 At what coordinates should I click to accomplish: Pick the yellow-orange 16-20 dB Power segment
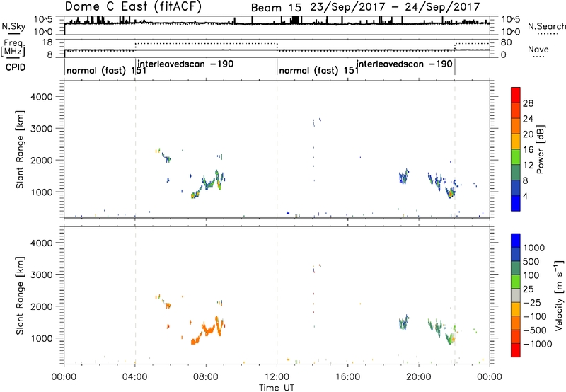point(516,142)
